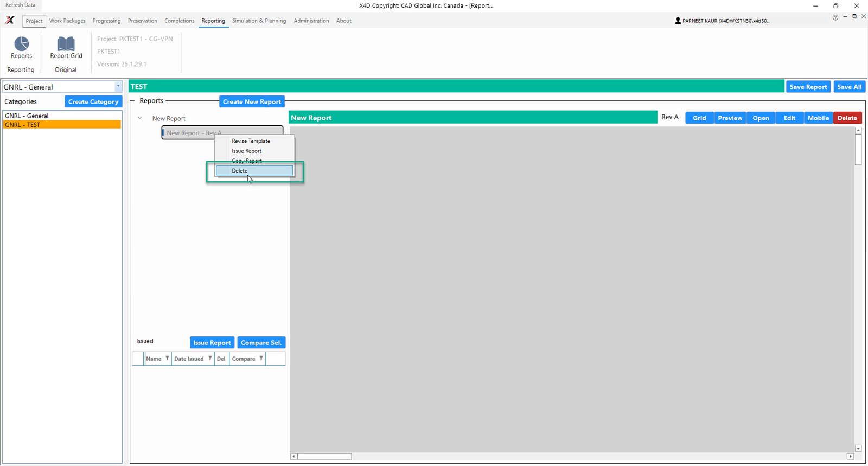
Task: Open the help question mark icon
Action: pos(835,17)
